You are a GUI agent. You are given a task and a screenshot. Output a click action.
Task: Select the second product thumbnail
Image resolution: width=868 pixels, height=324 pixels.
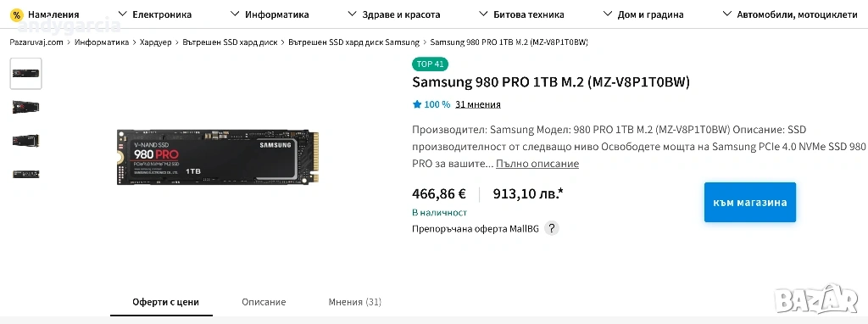(x=26, y=107)
